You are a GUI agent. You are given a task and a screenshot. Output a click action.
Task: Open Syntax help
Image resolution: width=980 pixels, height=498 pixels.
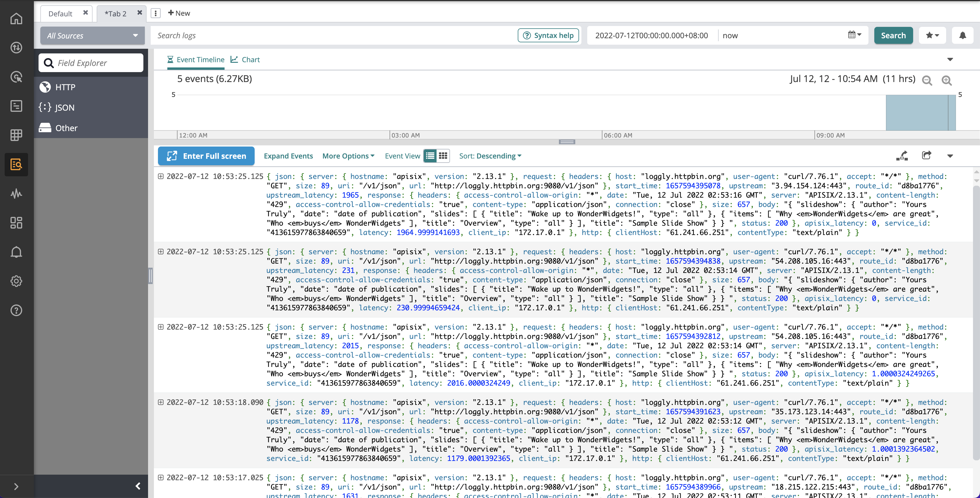click(548, 35)
